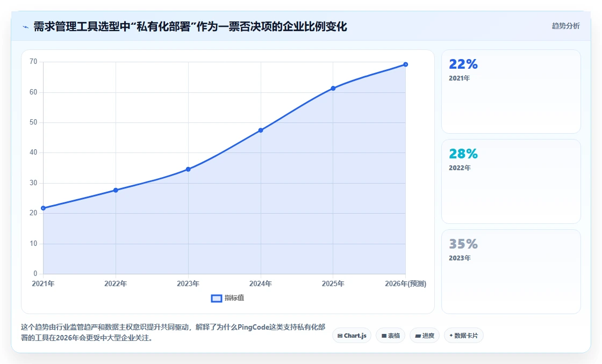Click the 2026年(预测) x-axis label
602x364 pixels.
coord(405,284)
